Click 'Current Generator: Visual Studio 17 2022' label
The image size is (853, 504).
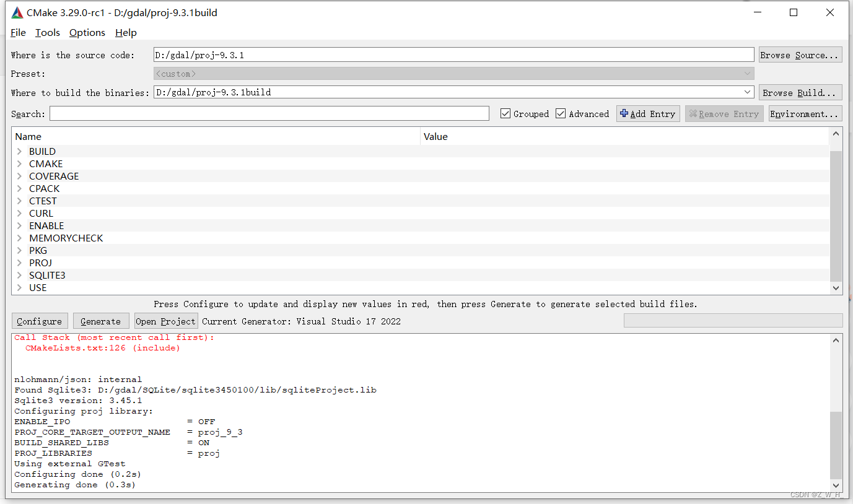(x=301, y=321)
